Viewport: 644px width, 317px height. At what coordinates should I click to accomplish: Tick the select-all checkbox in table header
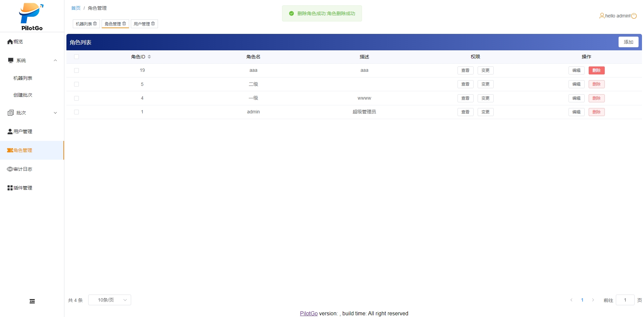pyautogui.click(x=76, y=57)
